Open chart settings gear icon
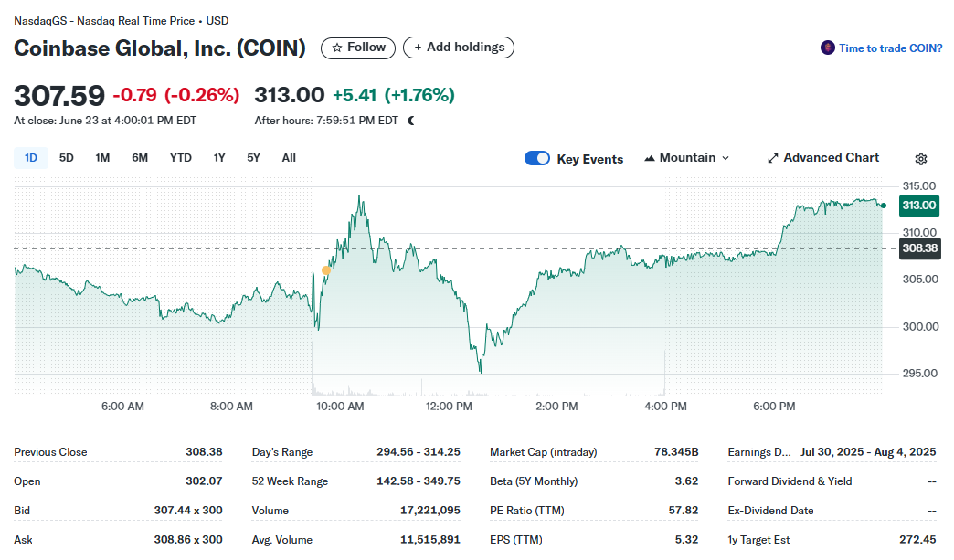The height and width of the screenshot is (560, 954). (x=920, y=159)
